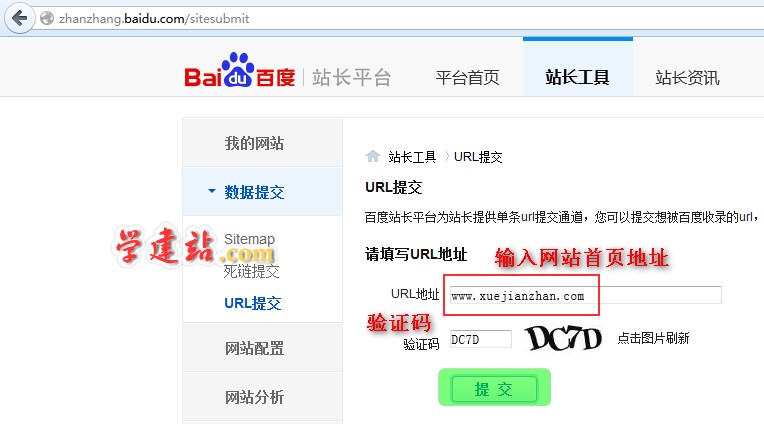Screen dimensions: 764x424
Task: Collapse the 数据提交 section arrow
Action: click(211, 191)
